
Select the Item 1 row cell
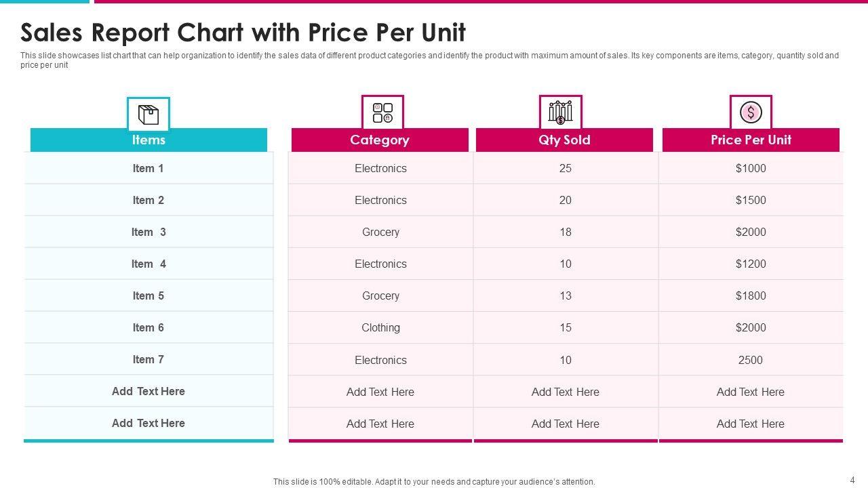click(149, 168)
